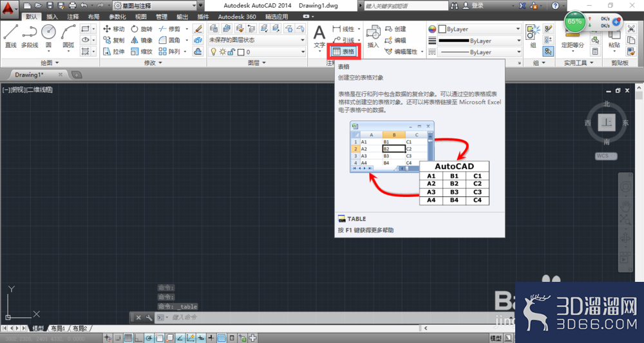Toggle grid display in status bar

(x=128, y=338)
